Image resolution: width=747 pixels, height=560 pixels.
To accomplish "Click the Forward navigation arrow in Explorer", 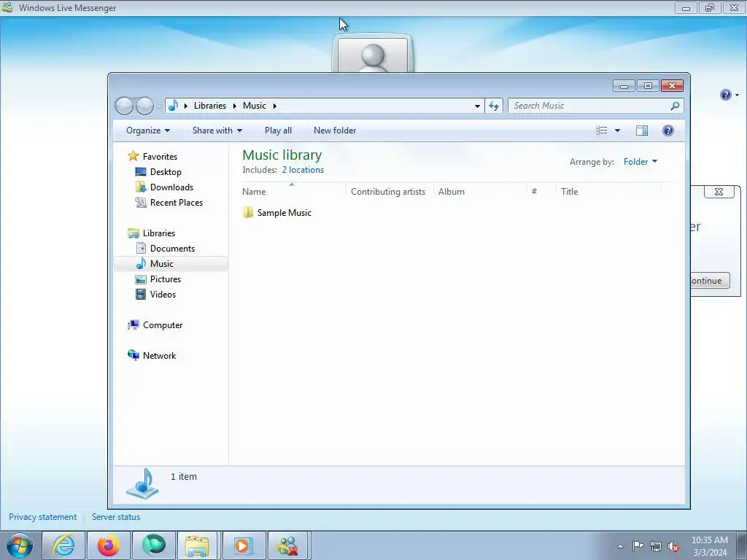I will tap(144, 106).
